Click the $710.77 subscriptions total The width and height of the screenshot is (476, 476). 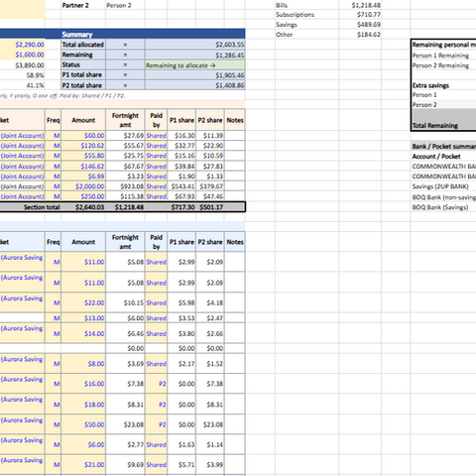click(368, 15)
